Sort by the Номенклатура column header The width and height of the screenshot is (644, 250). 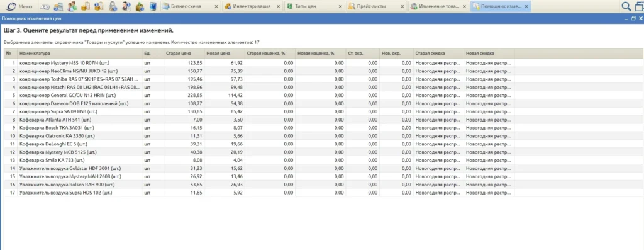coord(80,54)
